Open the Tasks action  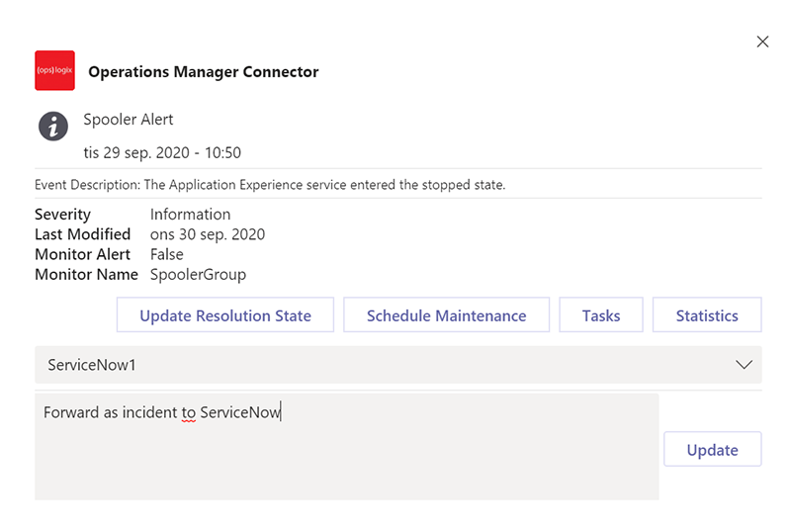[601, 315]
